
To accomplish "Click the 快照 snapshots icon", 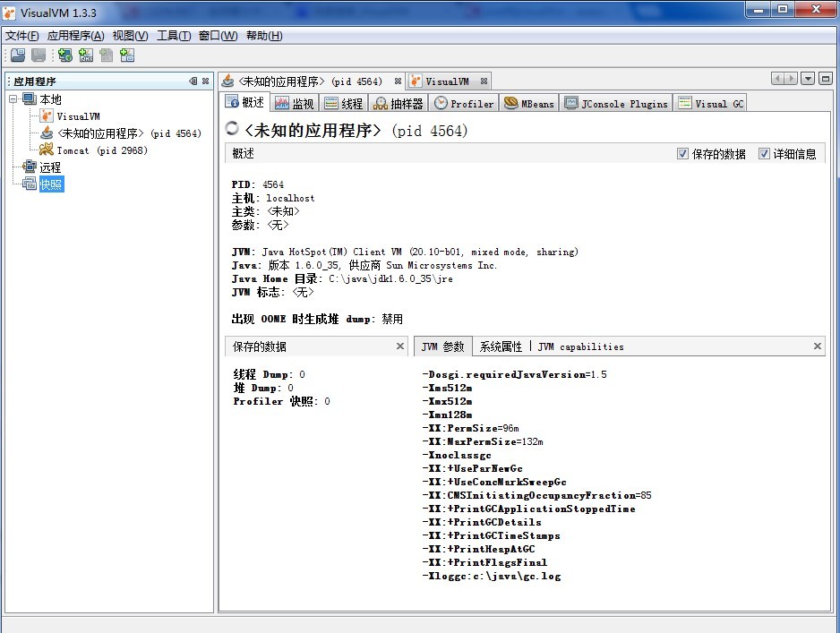I will [30, 184].
